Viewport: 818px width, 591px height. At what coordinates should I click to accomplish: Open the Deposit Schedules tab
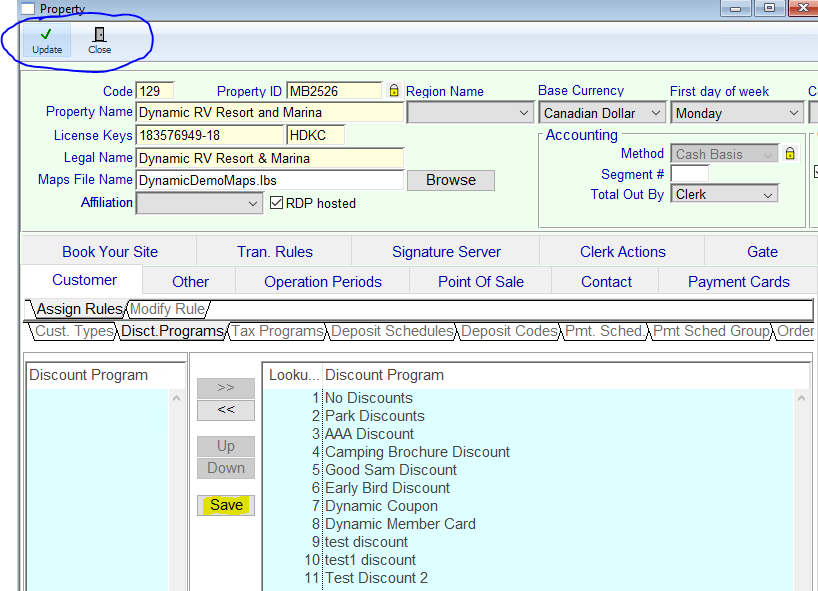[x=392, y=331]
